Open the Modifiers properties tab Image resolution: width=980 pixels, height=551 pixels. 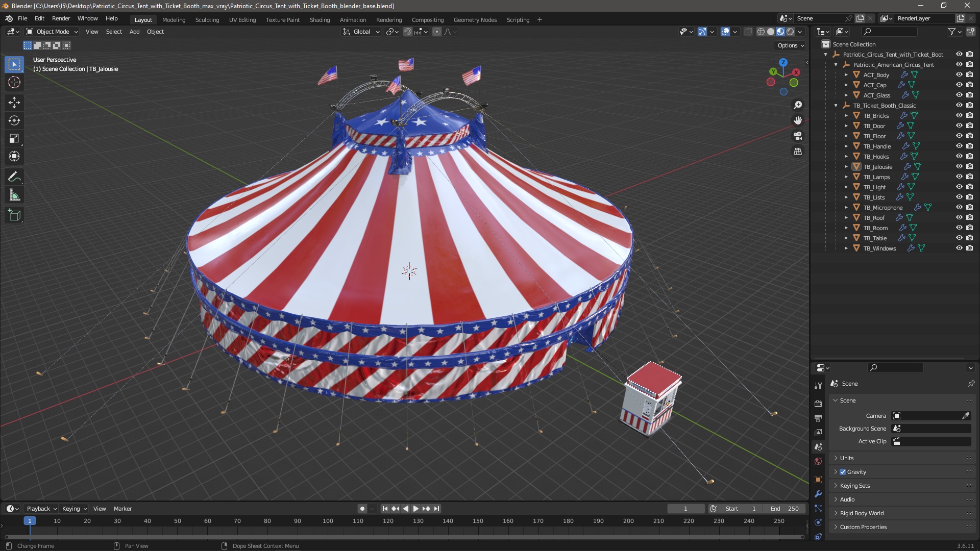click(x=818, y=494)
